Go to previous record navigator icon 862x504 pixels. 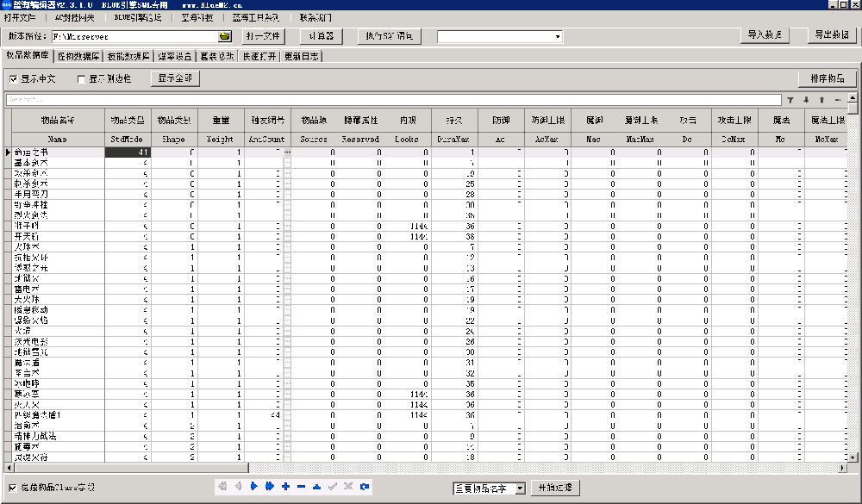point(238,487)
